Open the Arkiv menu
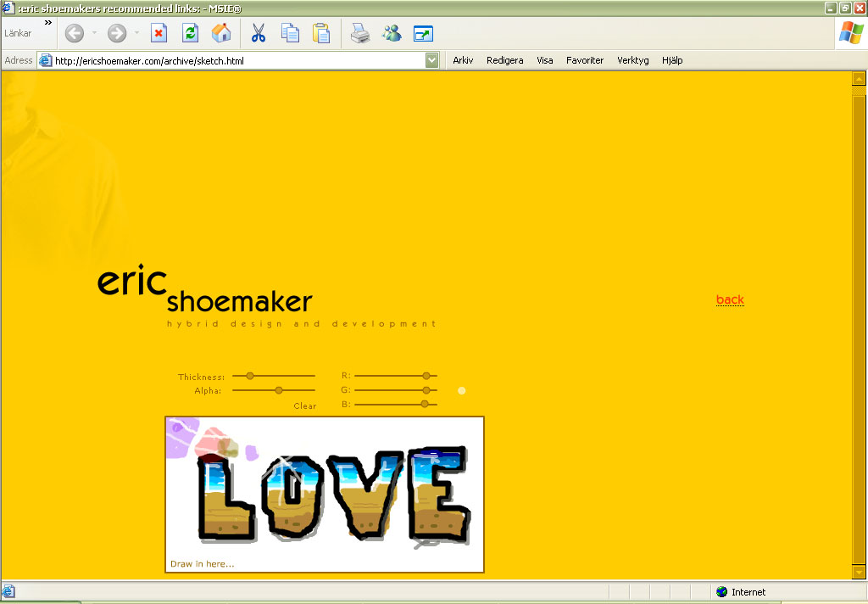Viewport: 868px width, 604px height. tap(463, 60)
